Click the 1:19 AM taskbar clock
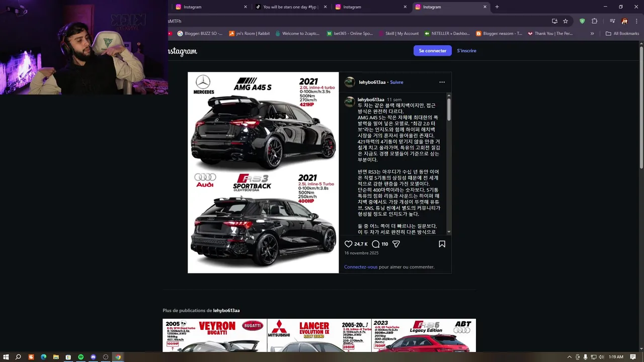Image resolution: width=644 pixels, height=362 pixels. click(x=616, y=357)
